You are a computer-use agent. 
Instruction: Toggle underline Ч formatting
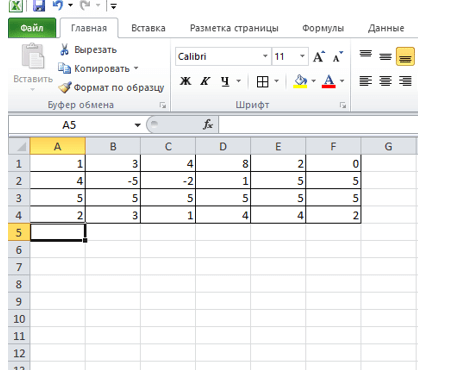(x=225, y=81)
